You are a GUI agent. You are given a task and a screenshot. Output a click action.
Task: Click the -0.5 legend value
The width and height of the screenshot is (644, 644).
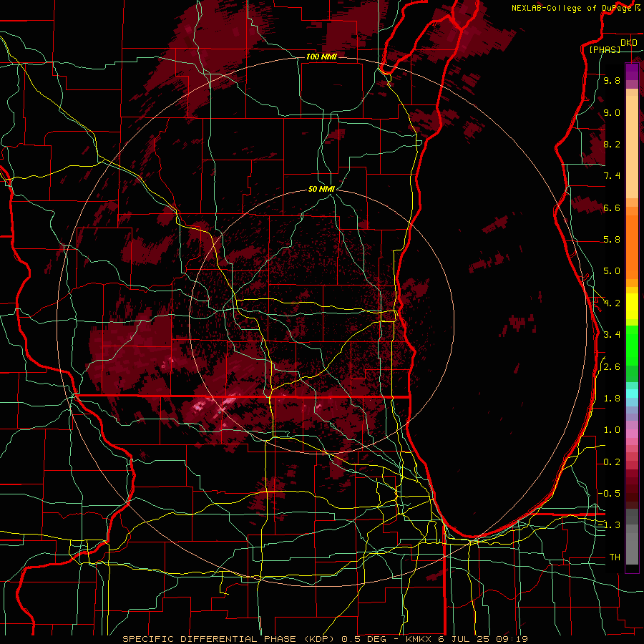tap(610, 493)
